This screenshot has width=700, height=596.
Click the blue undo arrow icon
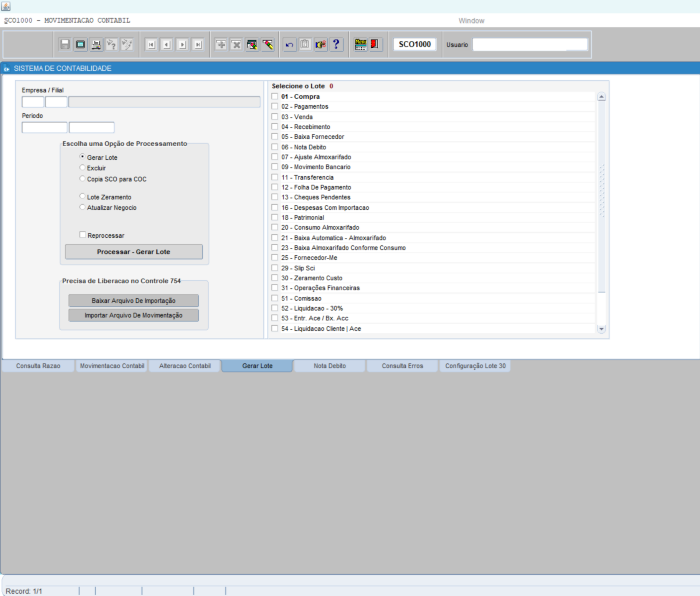pyautogui.click(x=289, y=45)
